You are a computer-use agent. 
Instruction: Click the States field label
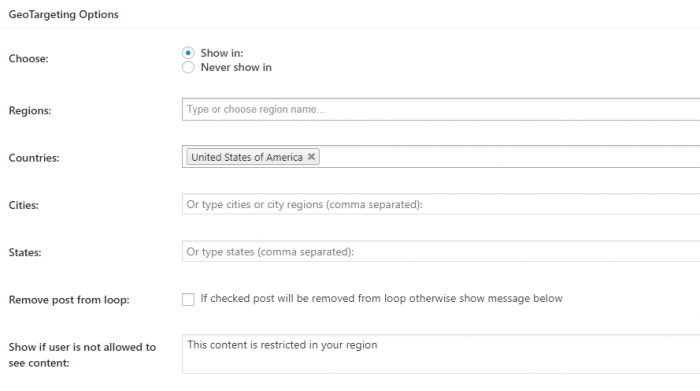(x=25, y=253)
